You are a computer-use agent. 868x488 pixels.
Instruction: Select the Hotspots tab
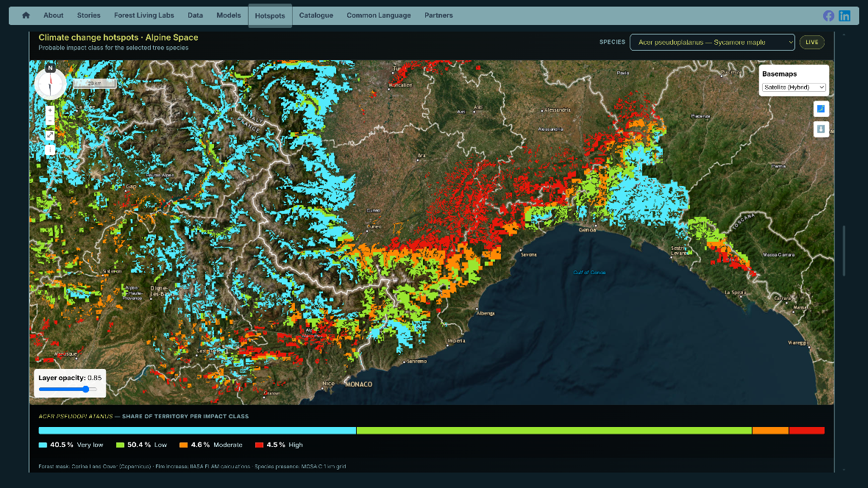pos(270,15)
